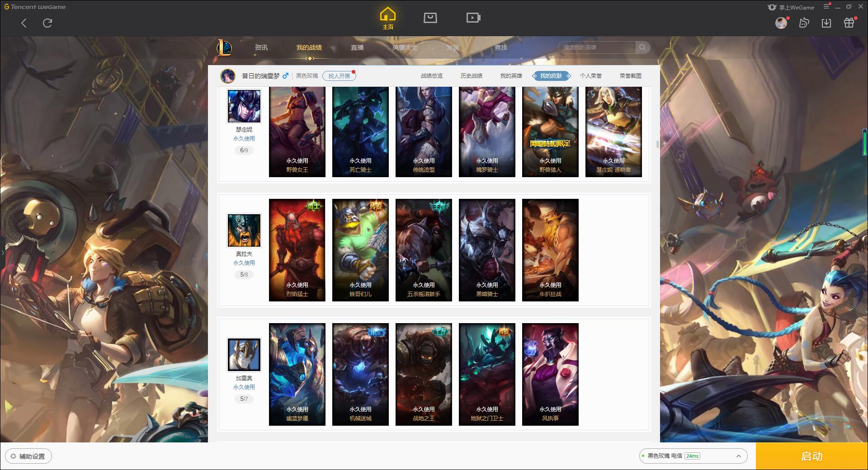Open the 魄罗骑士 skin card
This screenshot has height=470, width=868.
click(487, 132)
